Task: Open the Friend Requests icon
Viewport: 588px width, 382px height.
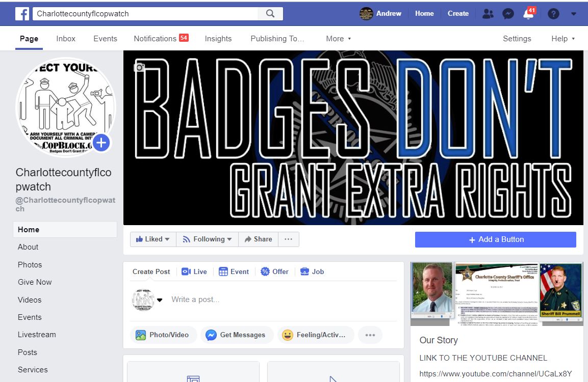Action: pyautogui.click(x=488, y=14)
